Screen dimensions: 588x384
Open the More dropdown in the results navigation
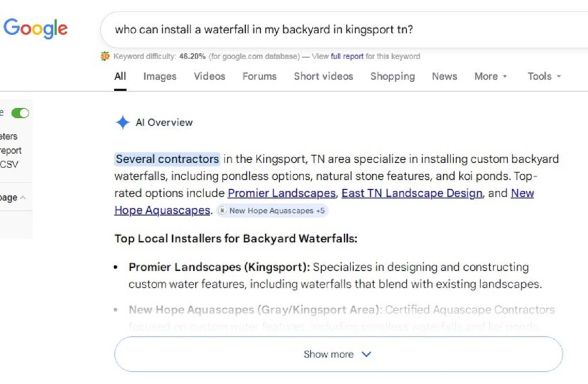click(x=490, y=76)
